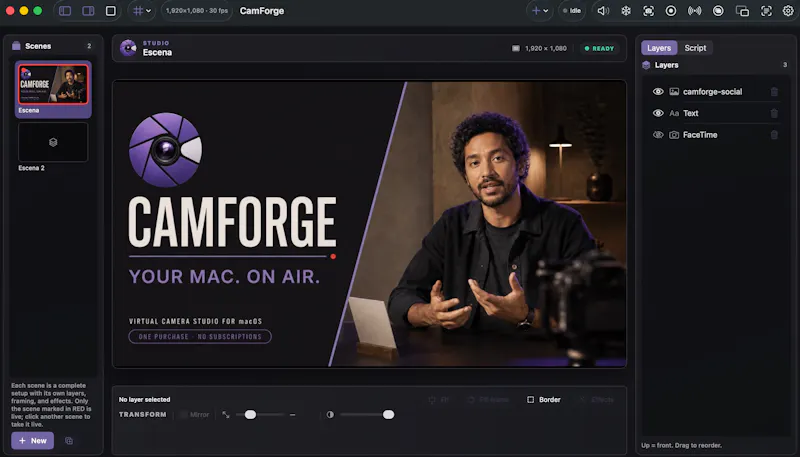Delete the camforge-social layer

tap(774, 92)
